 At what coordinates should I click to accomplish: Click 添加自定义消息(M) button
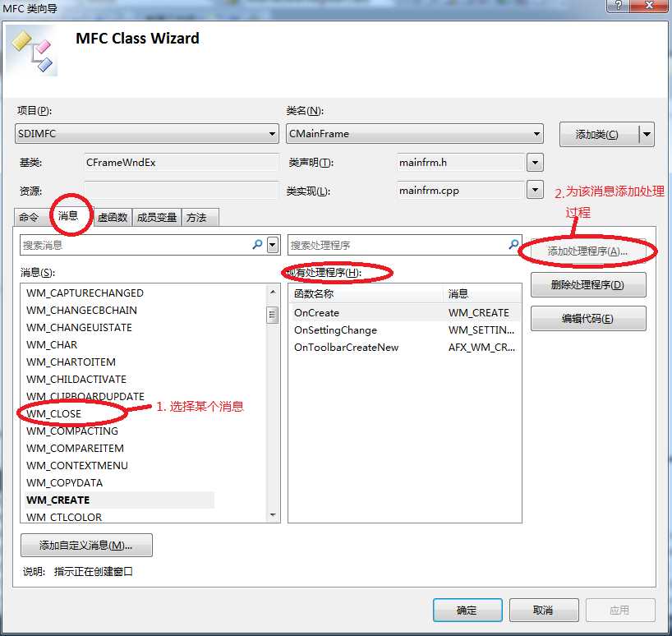click(86, 545)
